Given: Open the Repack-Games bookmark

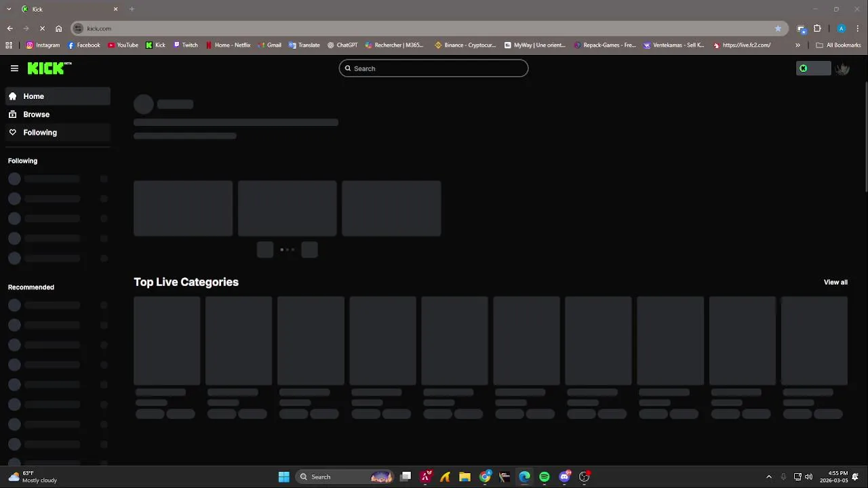Looking at the screenshot, I should pos(605,45).
